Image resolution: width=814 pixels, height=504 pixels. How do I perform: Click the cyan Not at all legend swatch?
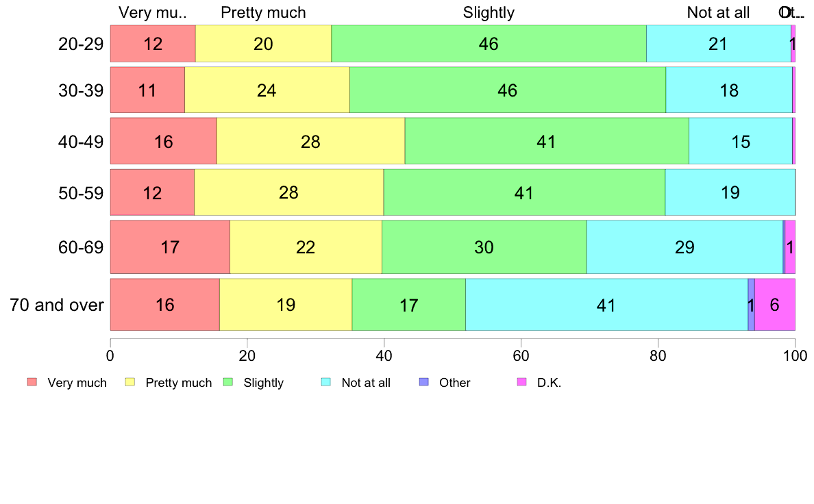(325, 382)
